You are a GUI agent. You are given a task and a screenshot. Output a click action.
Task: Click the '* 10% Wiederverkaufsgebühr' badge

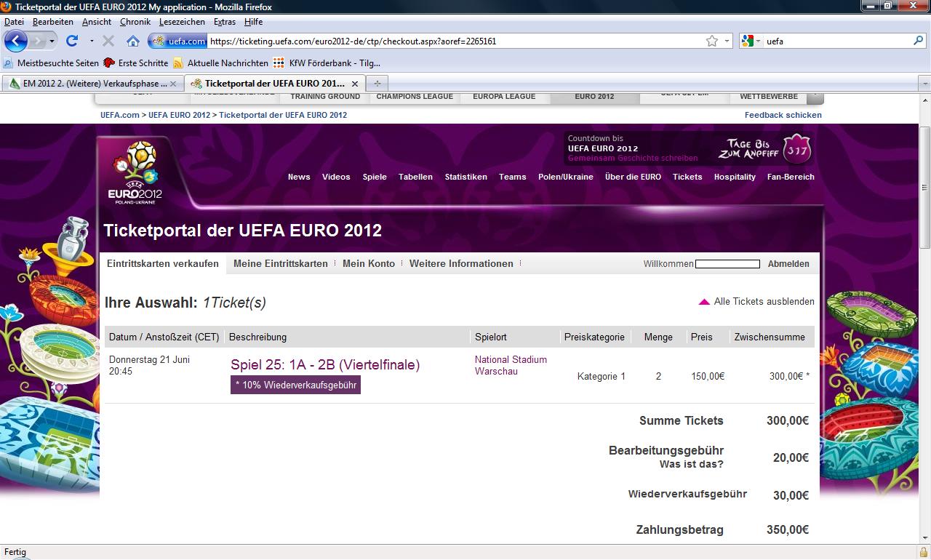(x=295, y=385)
